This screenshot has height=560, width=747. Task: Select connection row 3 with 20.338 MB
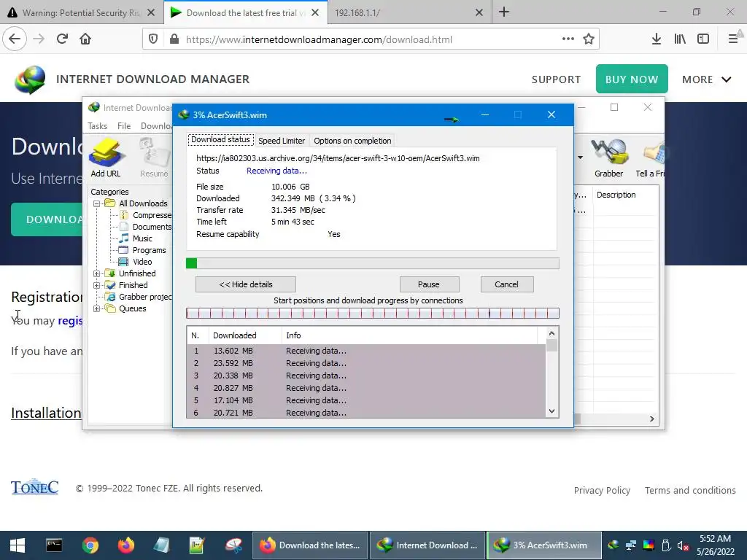point(366,376)
